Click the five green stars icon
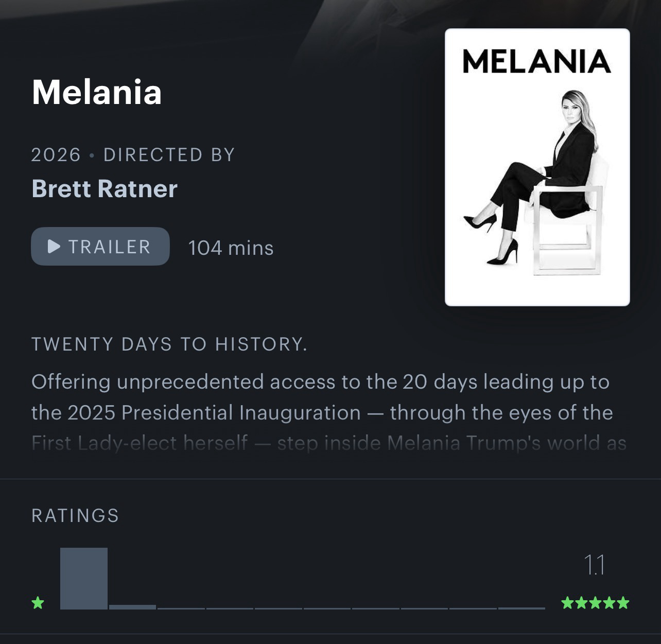Viewport: 661px width, 644px height. point(595,602)
